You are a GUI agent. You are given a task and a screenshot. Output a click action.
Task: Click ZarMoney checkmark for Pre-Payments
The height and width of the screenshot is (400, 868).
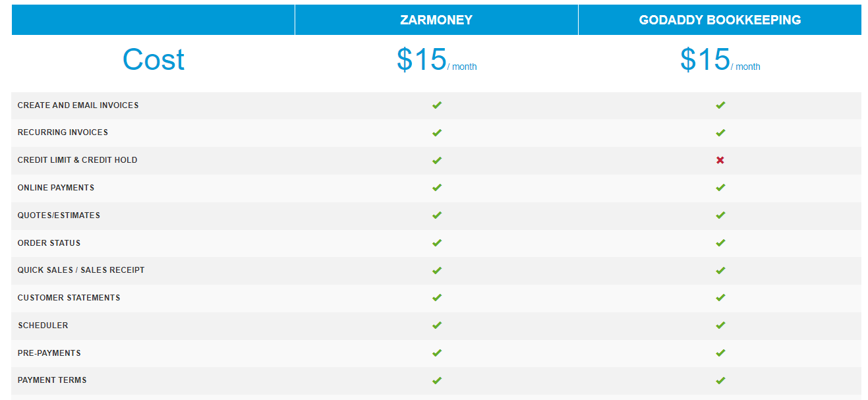tap(436, 353)
